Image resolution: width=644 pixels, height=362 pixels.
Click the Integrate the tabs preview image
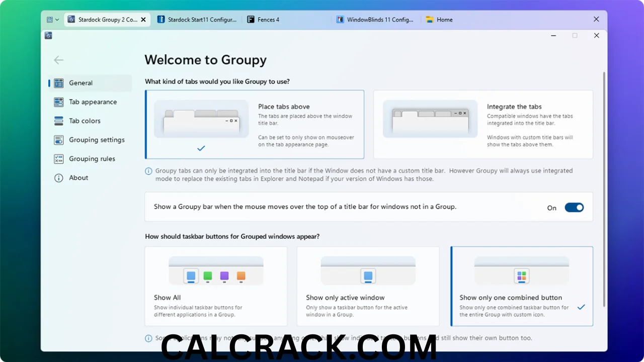coord(430,119)
